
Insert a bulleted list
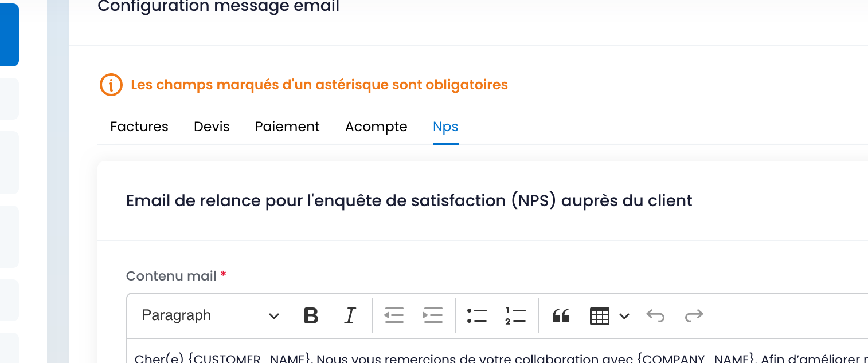(476, 315)
